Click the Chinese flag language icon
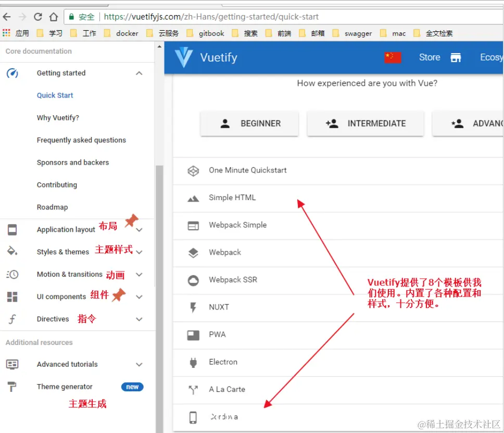 pyautogui.click(x=393, y=58)
